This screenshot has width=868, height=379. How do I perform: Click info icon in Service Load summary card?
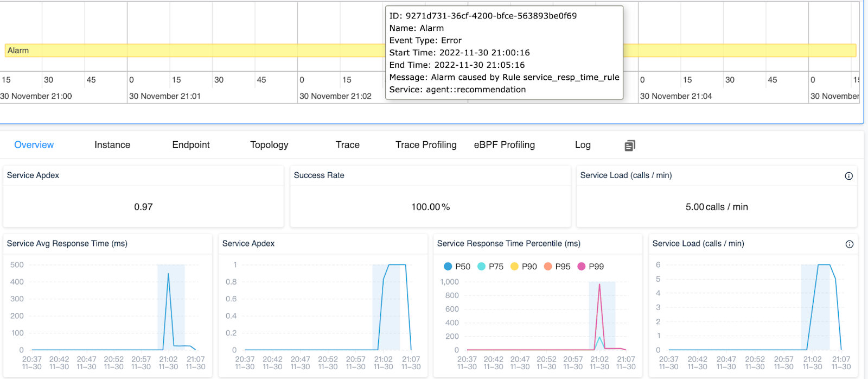848,176
